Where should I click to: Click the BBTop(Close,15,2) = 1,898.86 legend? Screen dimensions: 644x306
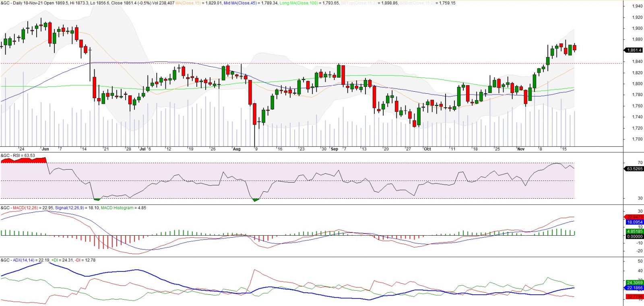pyautogui.click(x=369, y=3)
